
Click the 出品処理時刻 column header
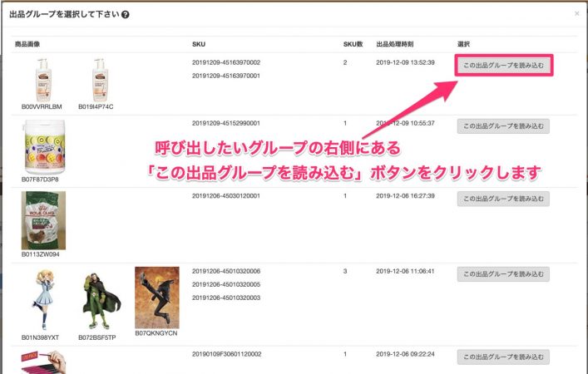[x=395, y=44]
